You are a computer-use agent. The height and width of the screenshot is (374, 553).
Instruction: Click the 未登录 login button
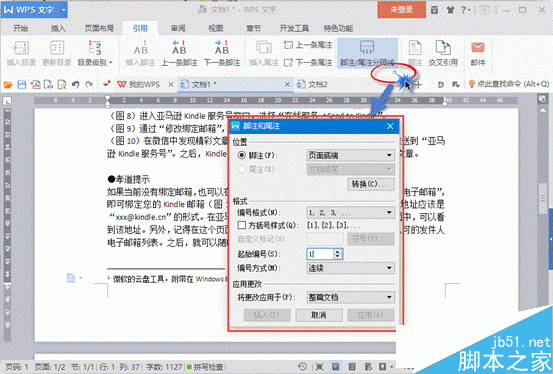(401, 10)
